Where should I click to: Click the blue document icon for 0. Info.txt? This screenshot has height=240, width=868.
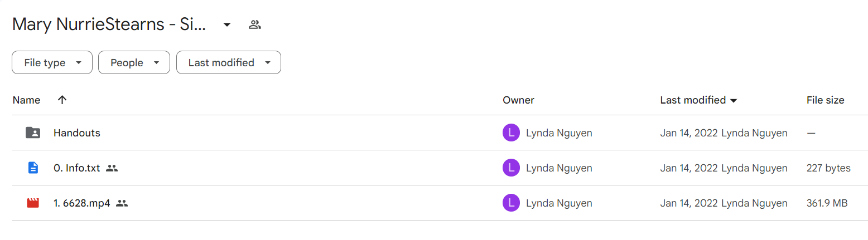33,168
